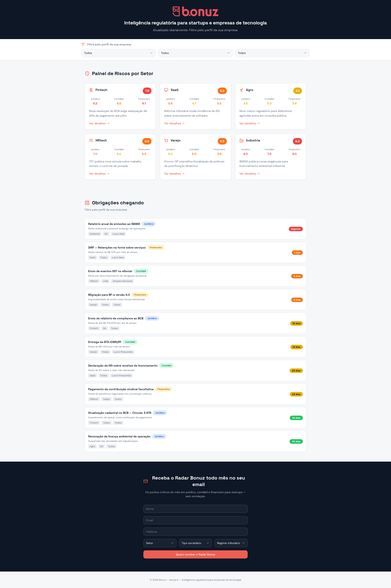Click the Bonuz owl logo icon
The width and height of the screenshot is (391, 588).
click(x=176, y=11)
